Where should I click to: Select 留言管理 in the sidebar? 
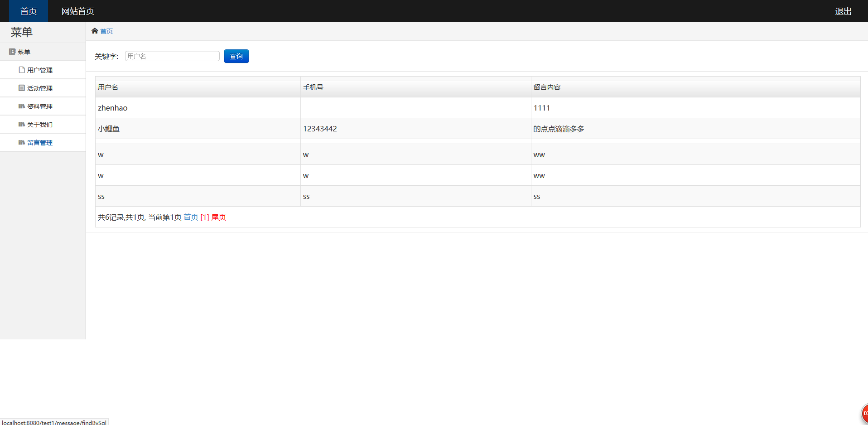pyautogui.click(x=43, y=143)
